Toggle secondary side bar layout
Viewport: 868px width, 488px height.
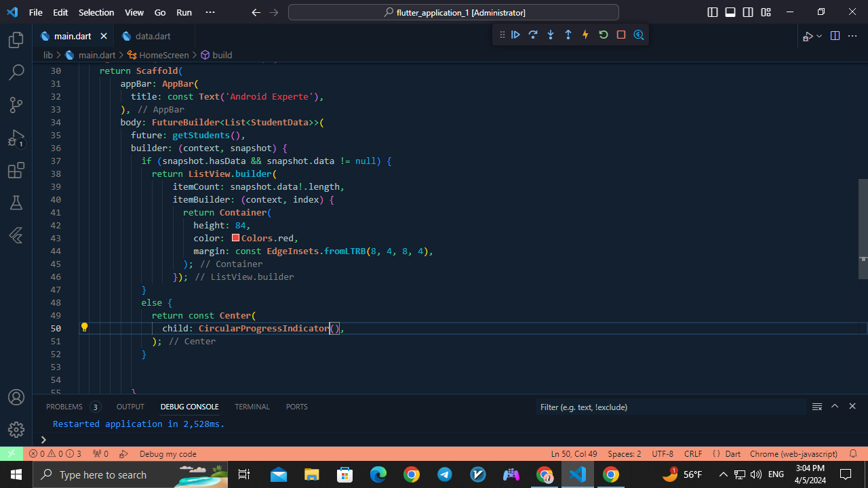tap(748, 12)
